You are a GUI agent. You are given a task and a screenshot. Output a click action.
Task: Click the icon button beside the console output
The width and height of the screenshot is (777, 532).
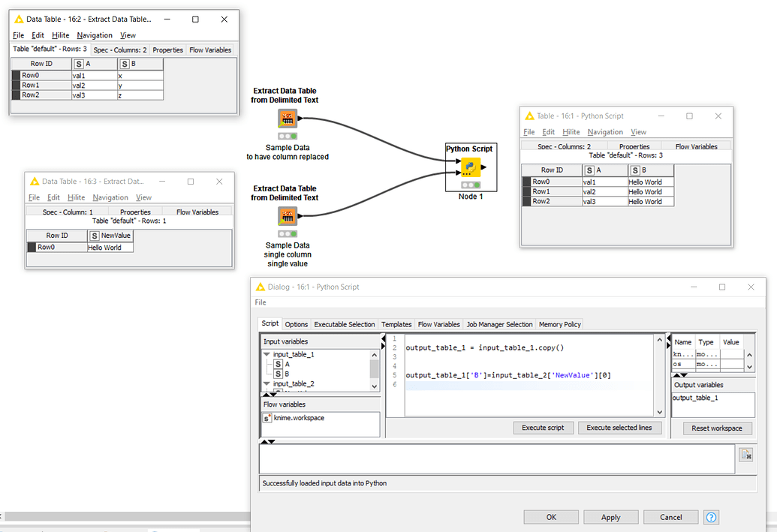pyautogui.click(x=745, y=454)
